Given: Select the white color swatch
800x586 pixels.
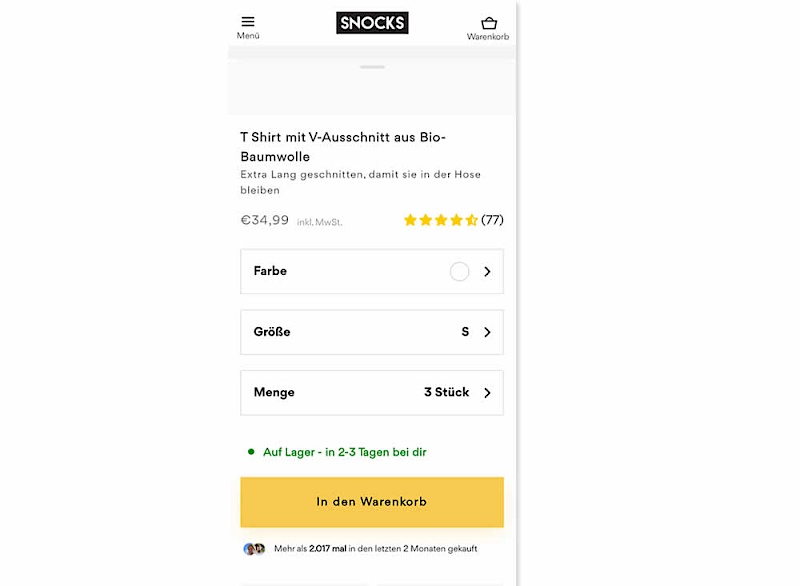Looking at the screenshot, I should (459, 271).
